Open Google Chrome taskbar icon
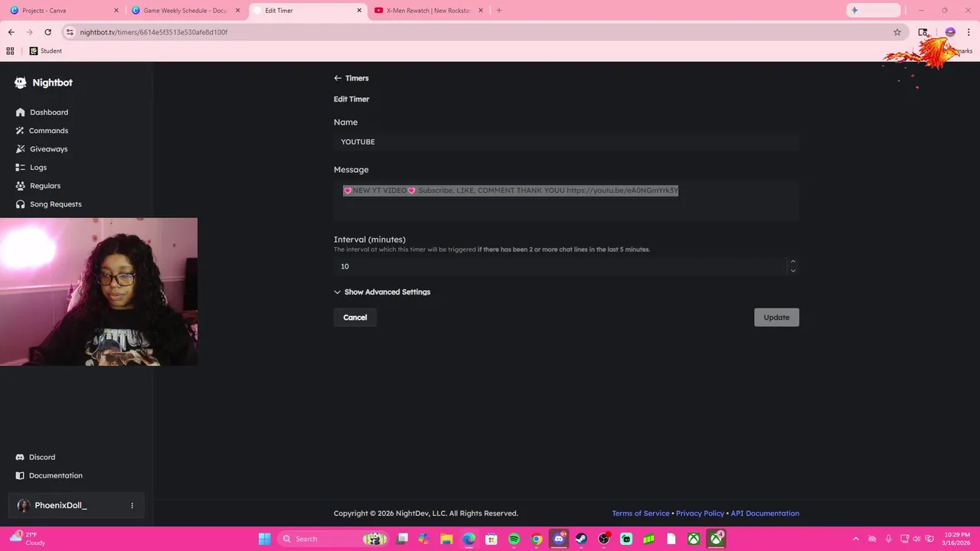Image resolution: width=980 pixels, height=551 pixels. [x=537, y=539]
